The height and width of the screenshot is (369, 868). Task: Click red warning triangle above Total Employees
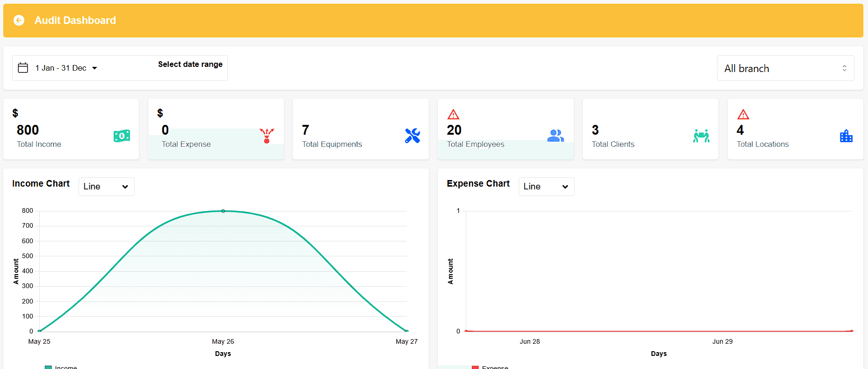point(453,114)
